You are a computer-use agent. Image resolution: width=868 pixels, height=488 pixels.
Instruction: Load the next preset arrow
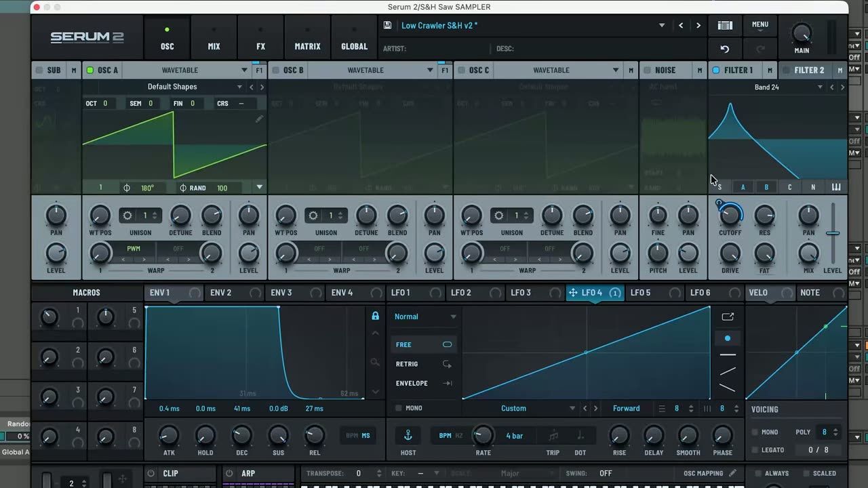click(698, 25)
